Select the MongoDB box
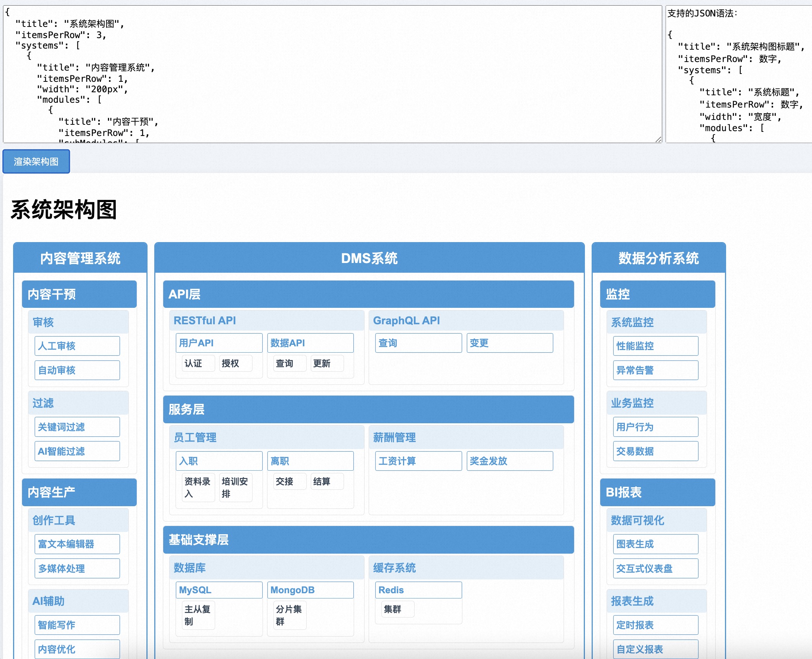This screenshot has height=659, width=812. click(x=310, y=590)
